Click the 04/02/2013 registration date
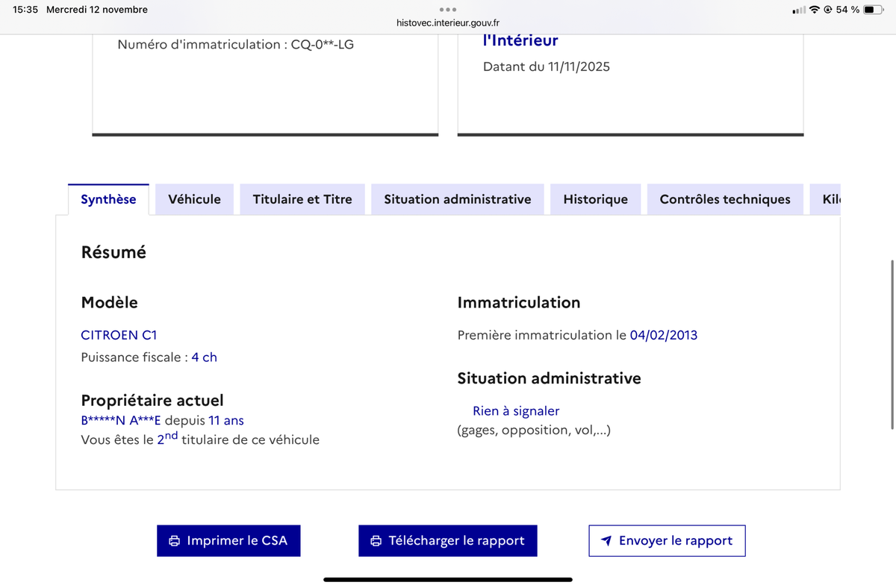The width and height of the screenshot is (896, 588). pyautogui.click(x=664, y=336)
